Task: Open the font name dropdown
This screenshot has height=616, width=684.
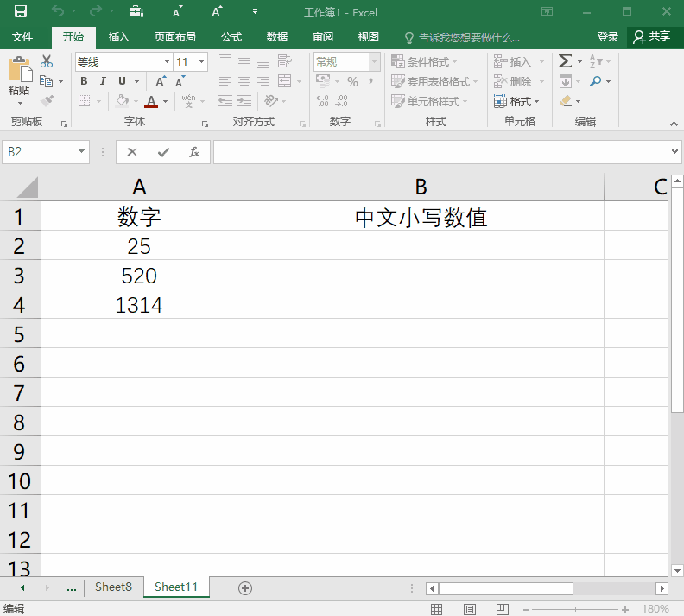Action: (167, 62)
